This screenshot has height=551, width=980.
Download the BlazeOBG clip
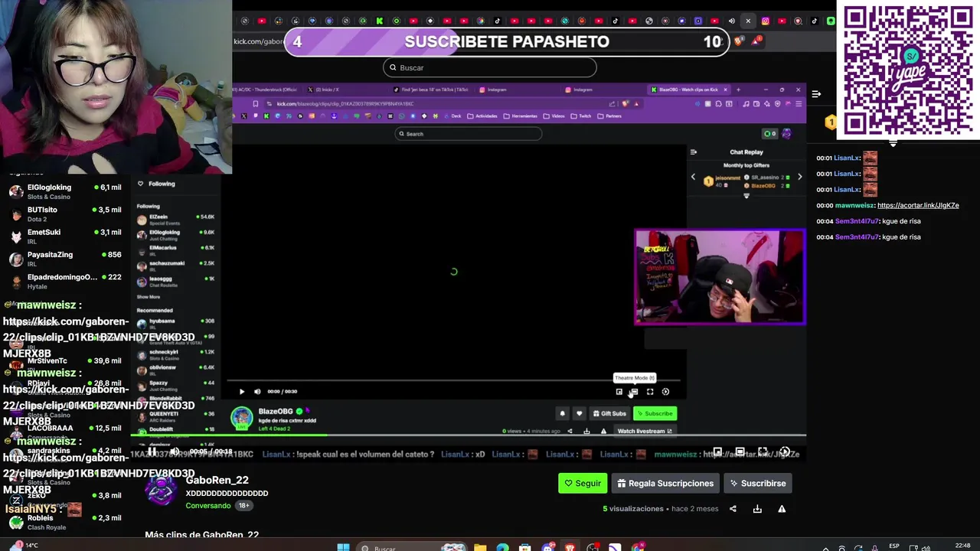[586, 431]
